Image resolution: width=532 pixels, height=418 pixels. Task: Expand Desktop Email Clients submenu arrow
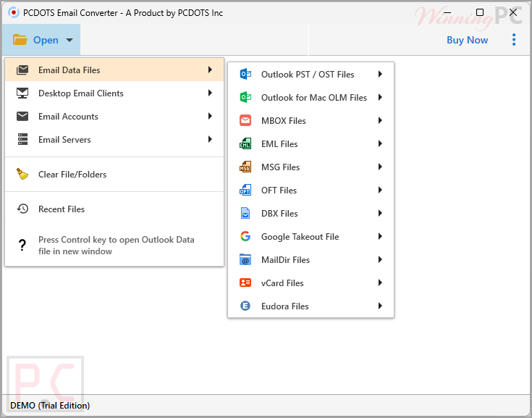pyautogui.click(x=210, y=93)
